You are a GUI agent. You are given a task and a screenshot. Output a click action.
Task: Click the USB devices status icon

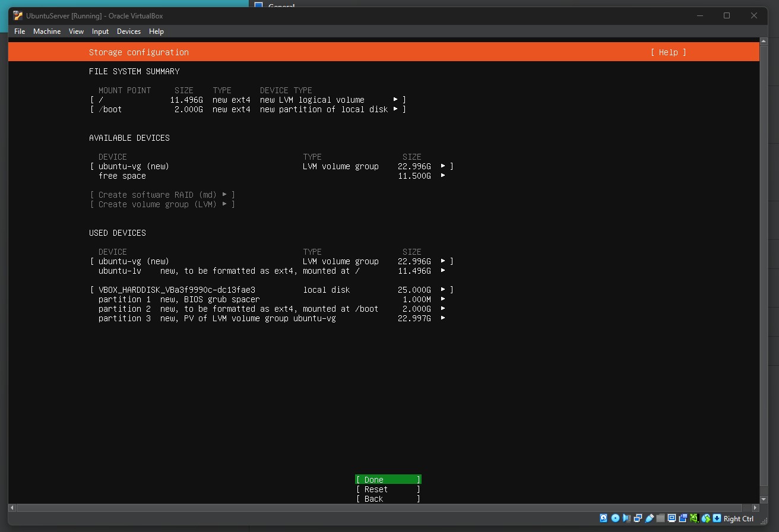pos(649,518)
